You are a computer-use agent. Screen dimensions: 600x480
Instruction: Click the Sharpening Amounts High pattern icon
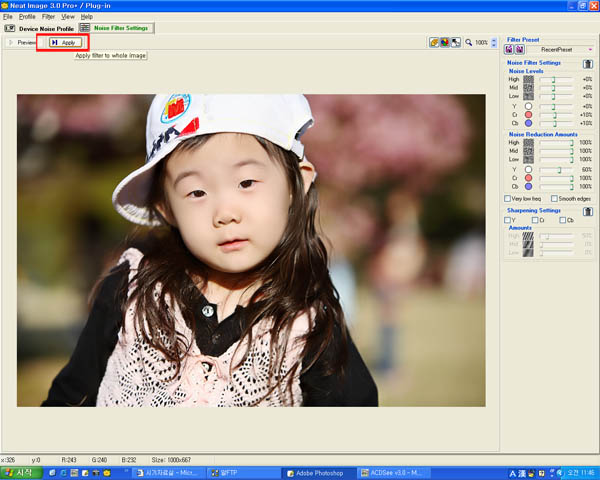528,236
